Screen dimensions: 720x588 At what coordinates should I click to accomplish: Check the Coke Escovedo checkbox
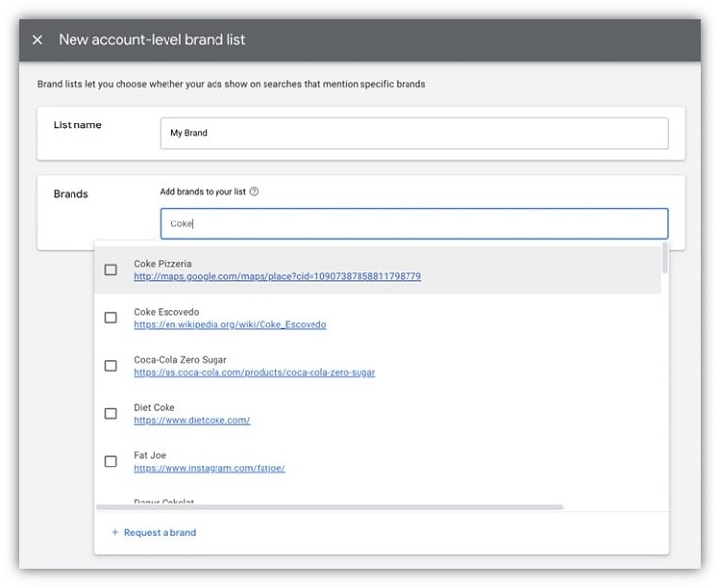[110, 318]
